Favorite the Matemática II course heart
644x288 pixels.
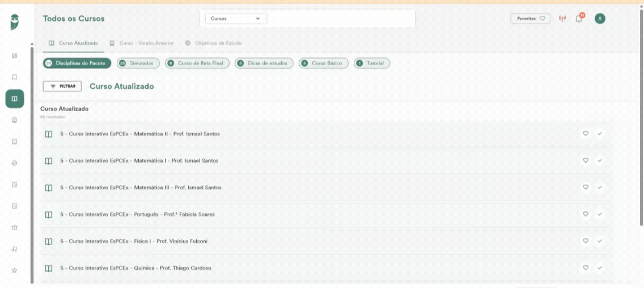click(x=586, y=134)
